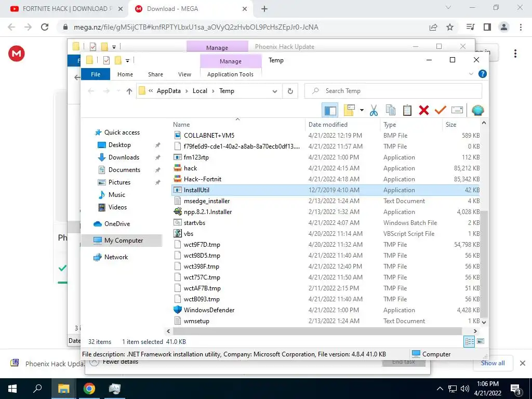532x399 pixels.
Task: Click the red X Delete toolbar icon
Action: [x=424, y=110]
